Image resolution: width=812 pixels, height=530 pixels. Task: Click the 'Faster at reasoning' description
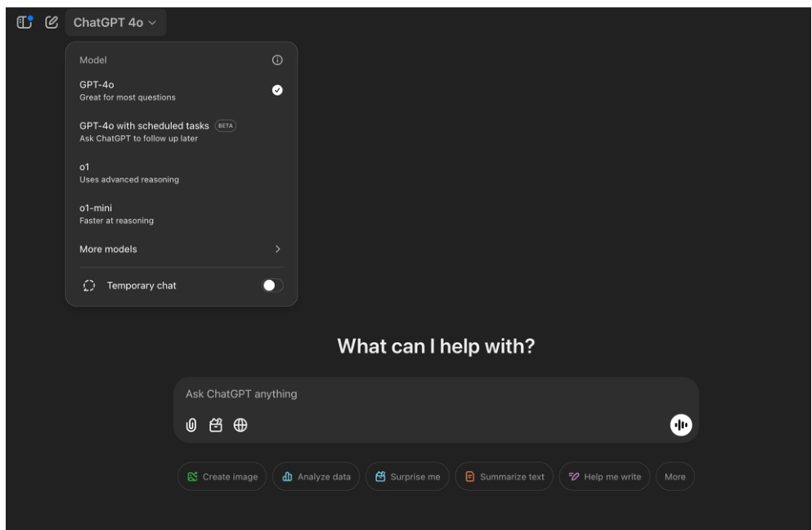click(116, 221)
